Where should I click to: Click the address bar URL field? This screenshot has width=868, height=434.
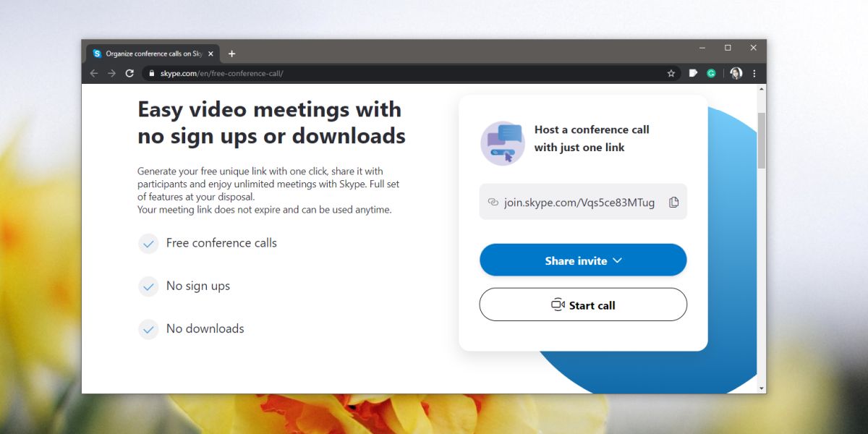click(412, 73)
